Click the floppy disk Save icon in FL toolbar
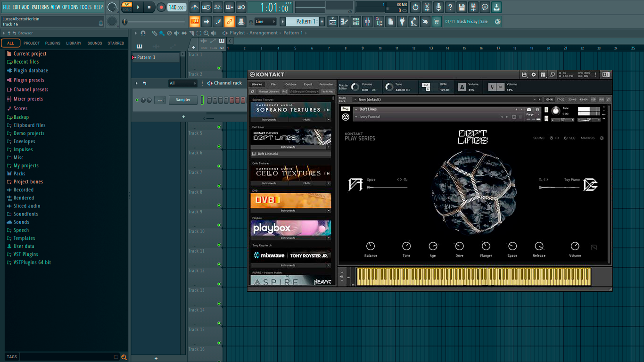The image size is (644, 362). 462,8
